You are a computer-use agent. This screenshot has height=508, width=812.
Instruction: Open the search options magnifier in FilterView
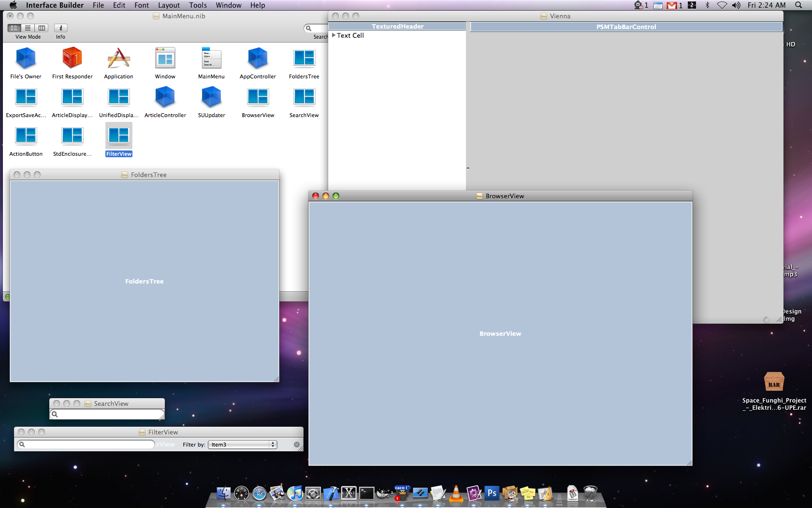pos(22,444)
